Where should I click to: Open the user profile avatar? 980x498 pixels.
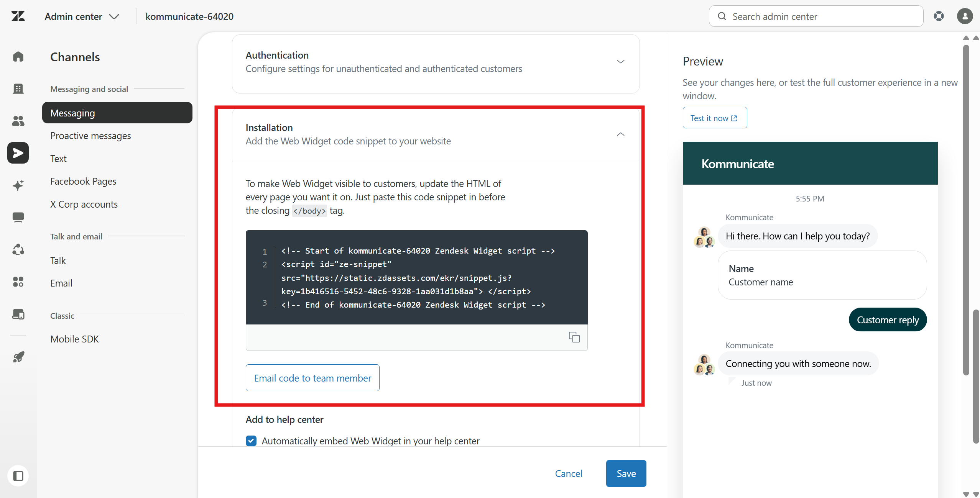[965, 16]
